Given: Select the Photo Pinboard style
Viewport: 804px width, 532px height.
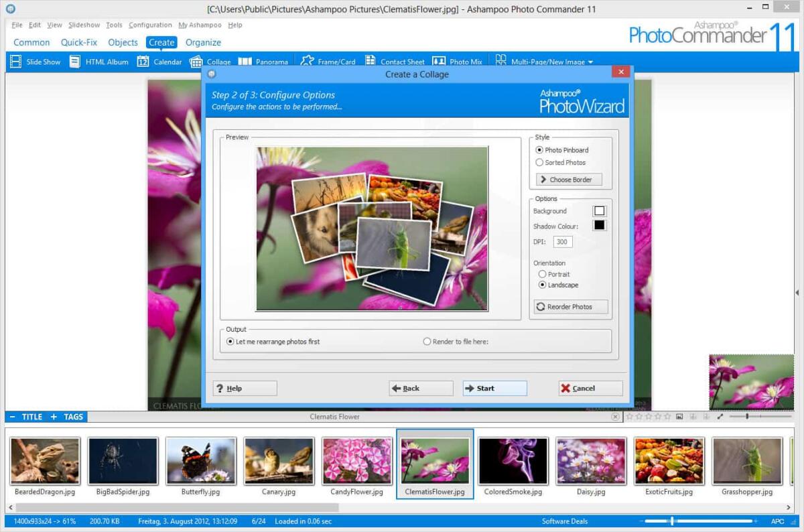Looking at the screenshot, I should (x=540, y=149).
